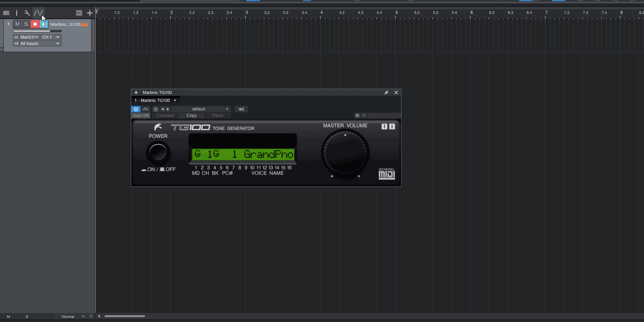Image resolution: width=644 pixels, height=322 pixels.
Task: Open the track list hamburger menu
Action: [6, 13]
